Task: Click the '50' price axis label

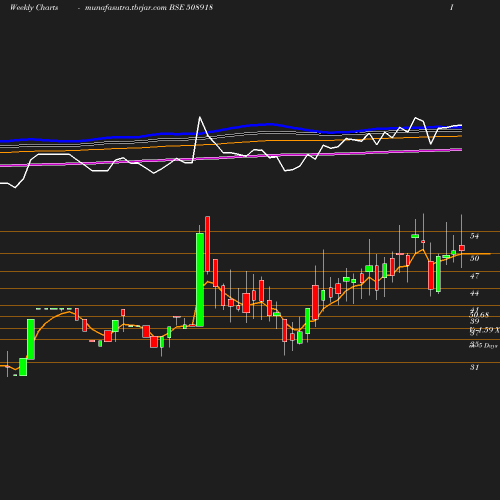Action: point(474,258)
